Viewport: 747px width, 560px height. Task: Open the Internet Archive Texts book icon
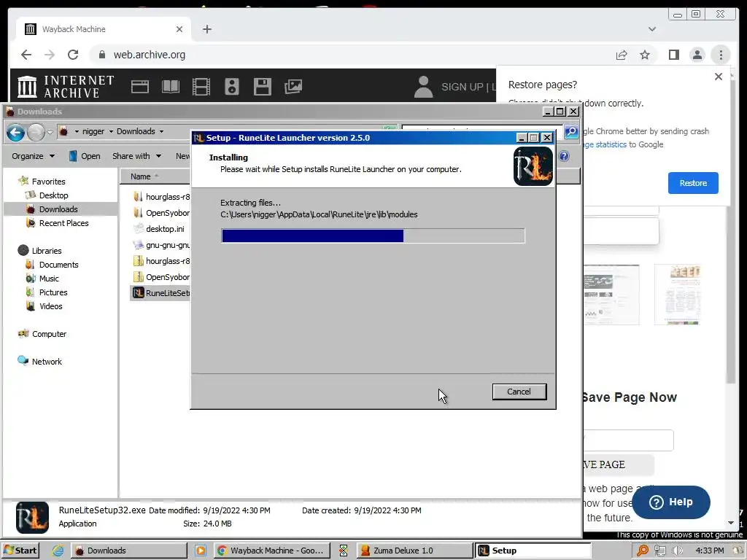(x=171, y=87)
